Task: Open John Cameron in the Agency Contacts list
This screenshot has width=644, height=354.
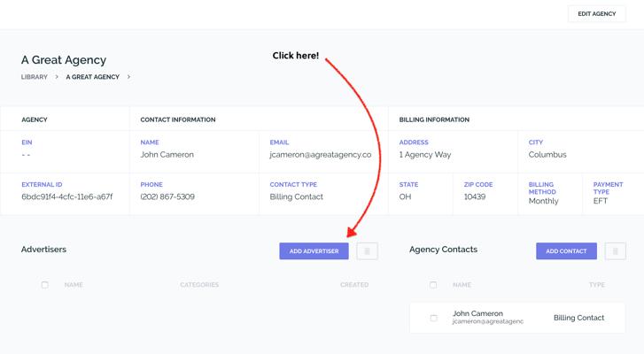Action: (x=477, y=313)
